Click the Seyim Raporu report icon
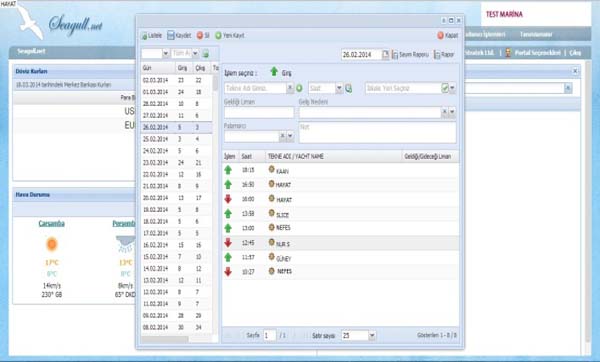600x362 pixels. click(x=395, y=55)
